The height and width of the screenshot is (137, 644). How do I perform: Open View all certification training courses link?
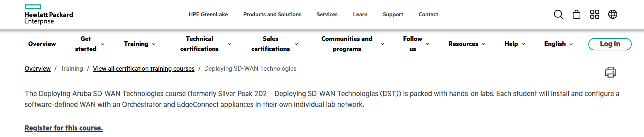[x=144, y=68]
